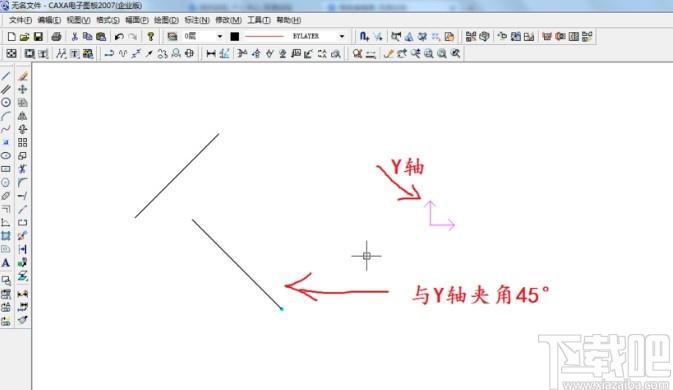Viewport: 673px width, 390px height.
Task: Select the straight Line drawing tool
Action: [x=6, y=76]
